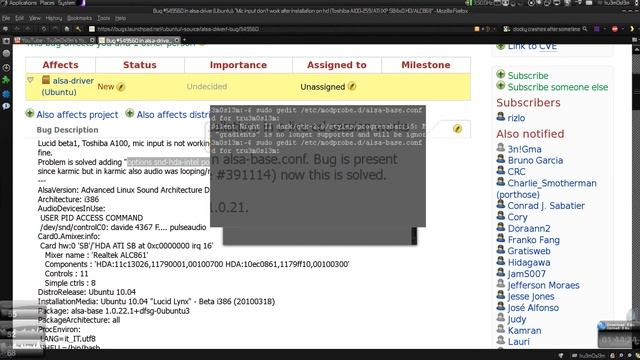Screen dimensions: 640x360
Task: Click the person icon next to rizlo
Action: pos(501,117)
